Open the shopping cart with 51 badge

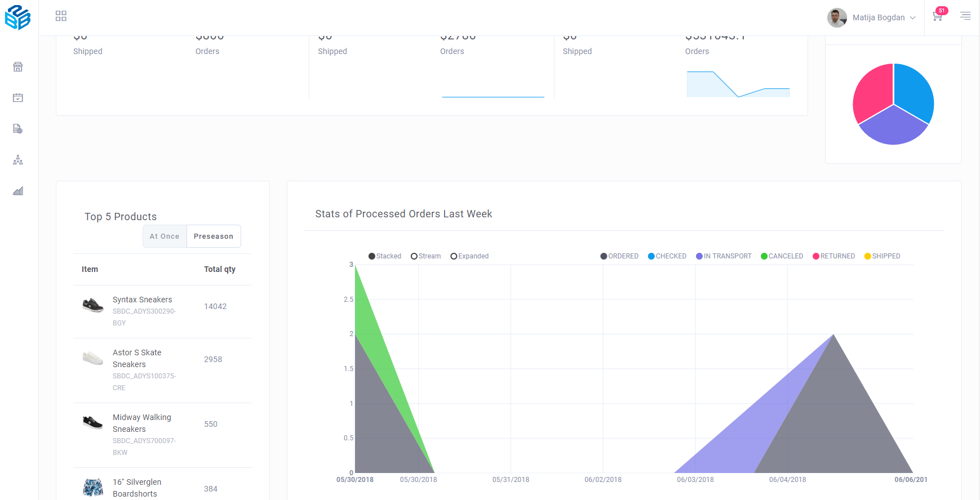(x=938, y=16)
